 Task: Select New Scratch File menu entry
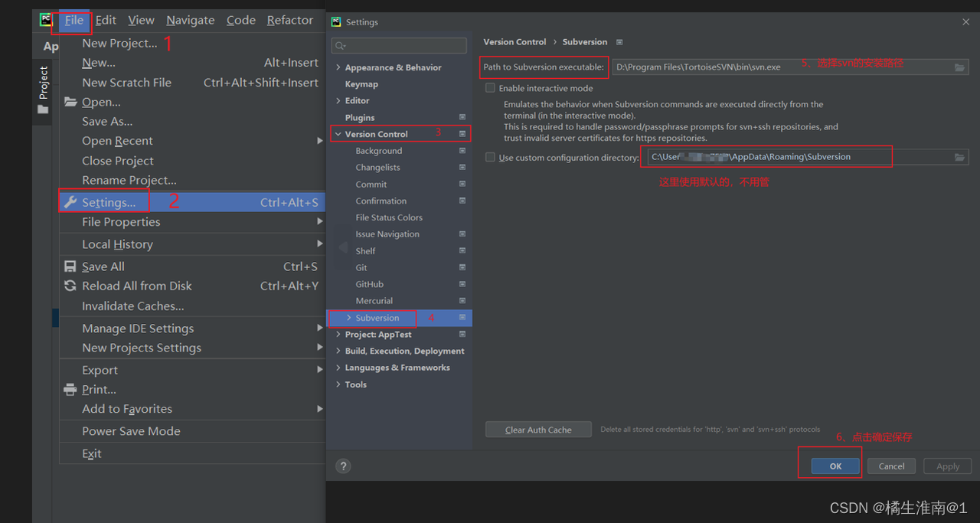(x=192, y=82)
